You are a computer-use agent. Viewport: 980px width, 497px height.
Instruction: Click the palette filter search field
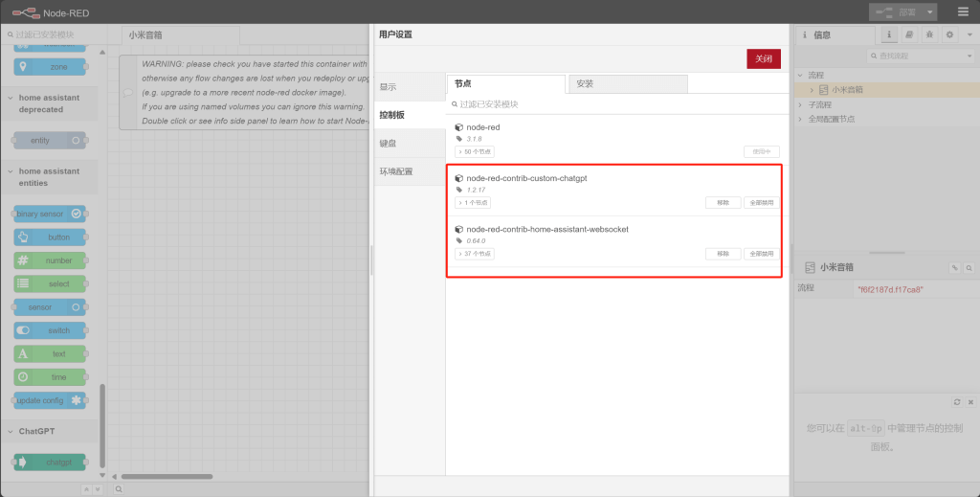pos(54,34)
